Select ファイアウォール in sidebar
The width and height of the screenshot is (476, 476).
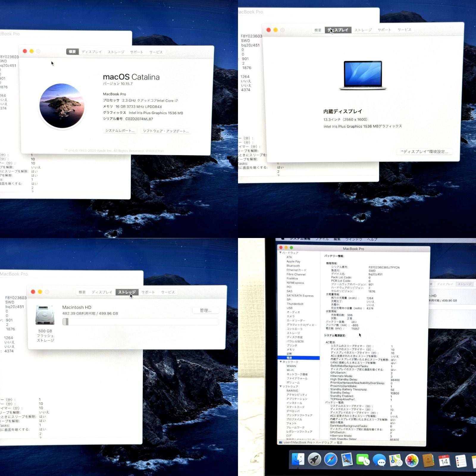pos(297,378)
